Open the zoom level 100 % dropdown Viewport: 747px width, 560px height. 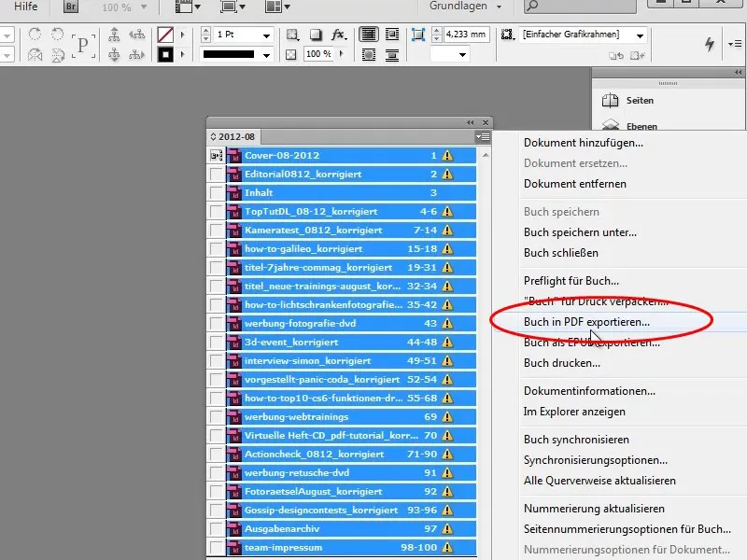[x=144, y=7]
